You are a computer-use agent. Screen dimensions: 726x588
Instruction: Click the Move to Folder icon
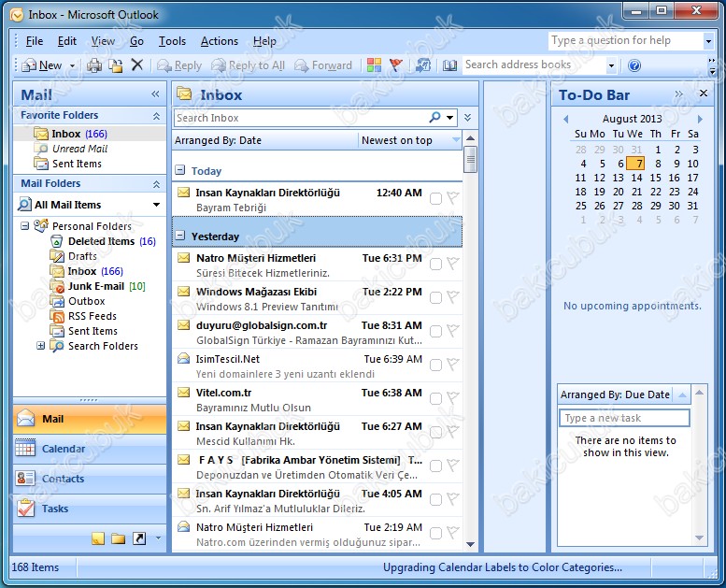[115, 65]
